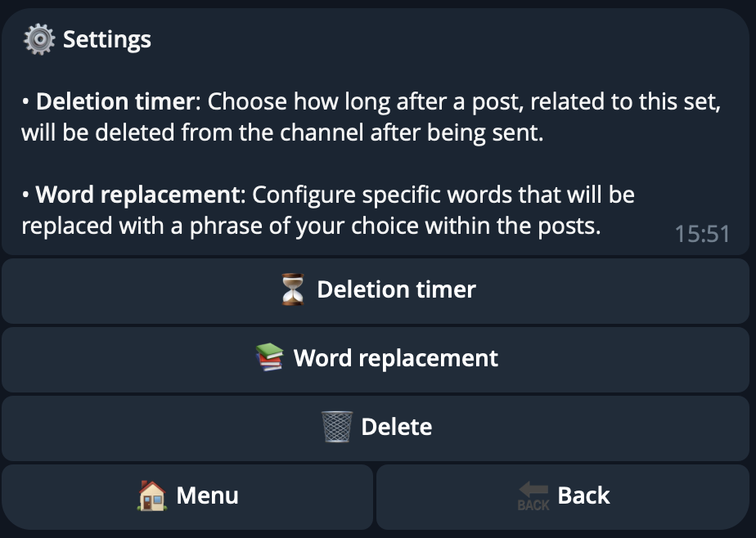Image resolution: width=756 pixels, height=538 pixels.
Task: Open the Deletion timer settings button
Action: pyautogui.click(x=376, y=291)
